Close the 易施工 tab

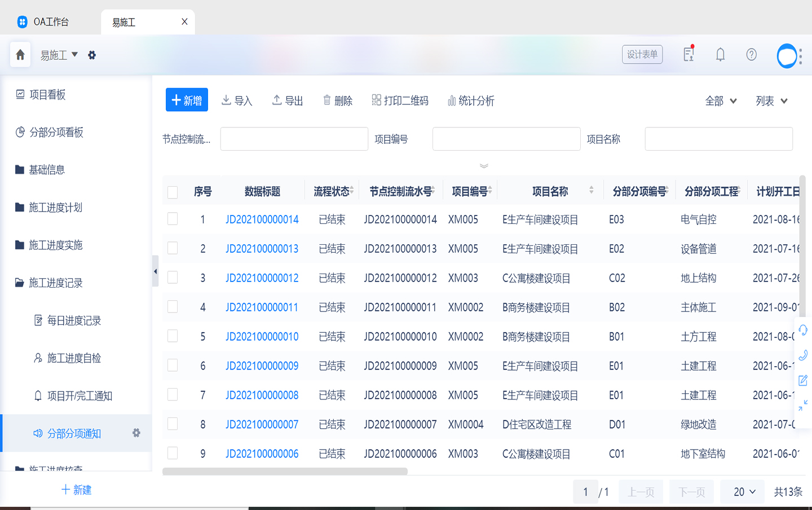pos(184,22)
